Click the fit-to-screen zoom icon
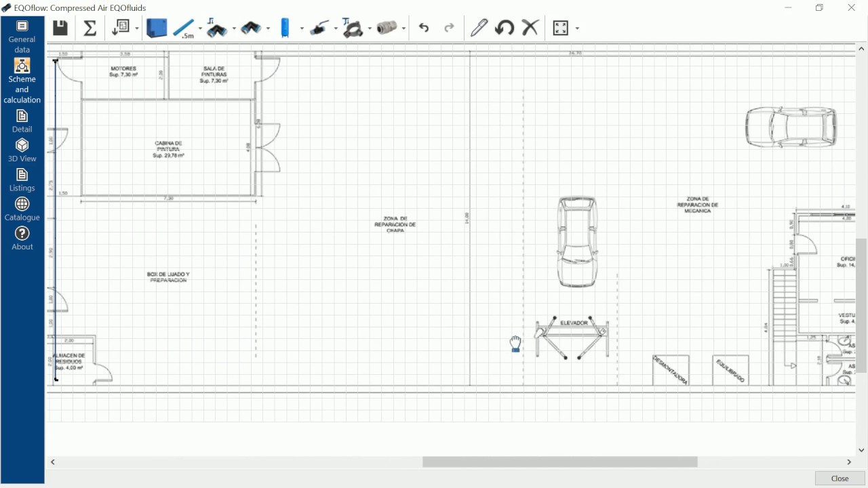This screenshot has width=868, height=488. coord(561,28)
